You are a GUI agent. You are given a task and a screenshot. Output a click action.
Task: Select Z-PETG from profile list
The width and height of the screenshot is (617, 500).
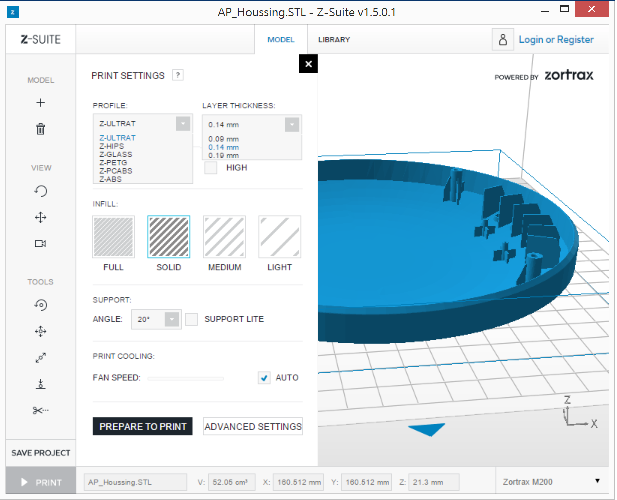coord(113,162)
